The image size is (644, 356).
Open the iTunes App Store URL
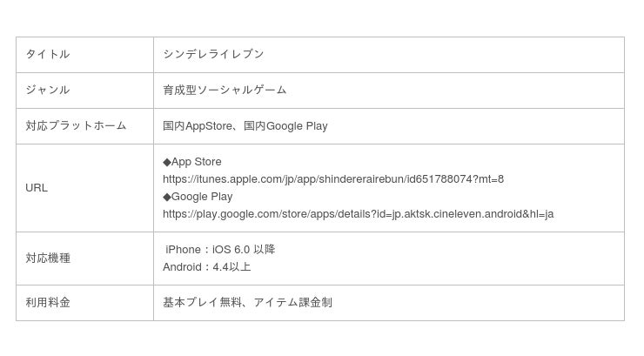pos(333,179)
